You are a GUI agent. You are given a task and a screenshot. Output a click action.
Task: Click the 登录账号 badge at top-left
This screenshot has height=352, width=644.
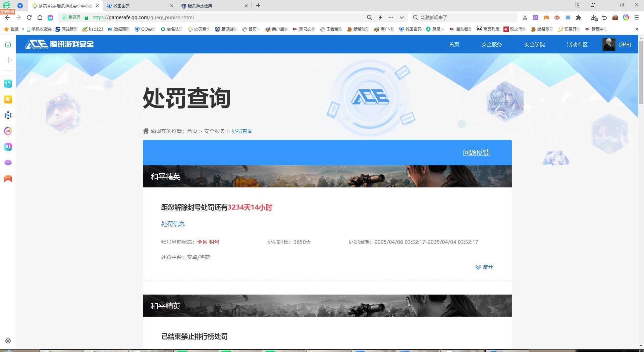click(x=7, y=12)
